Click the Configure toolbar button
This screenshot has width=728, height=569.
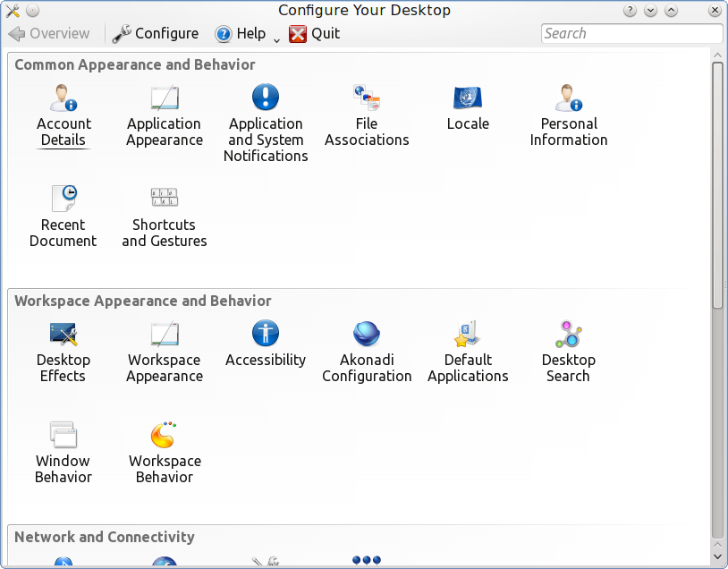click(x=156, y=34)
